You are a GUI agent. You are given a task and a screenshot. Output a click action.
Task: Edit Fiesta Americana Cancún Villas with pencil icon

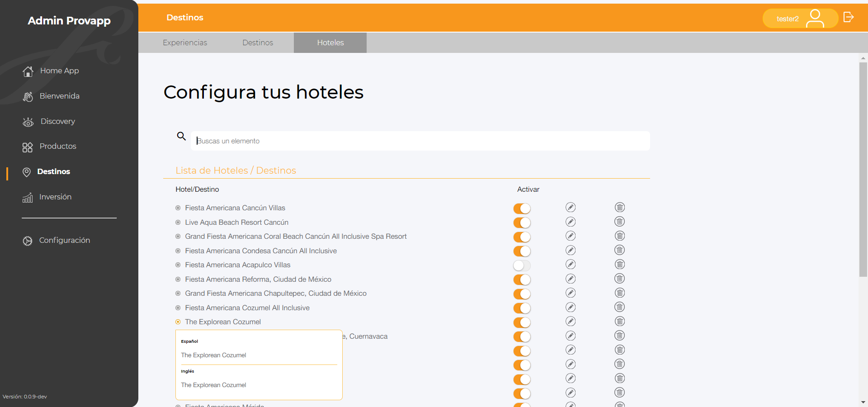point(571,207)
